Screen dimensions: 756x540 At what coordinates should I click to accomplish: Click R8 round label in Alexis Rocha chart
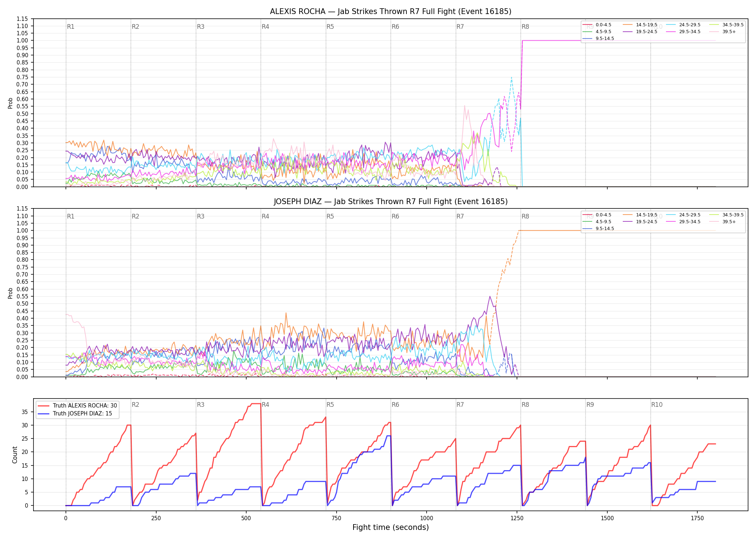click(x=525, y=27)
